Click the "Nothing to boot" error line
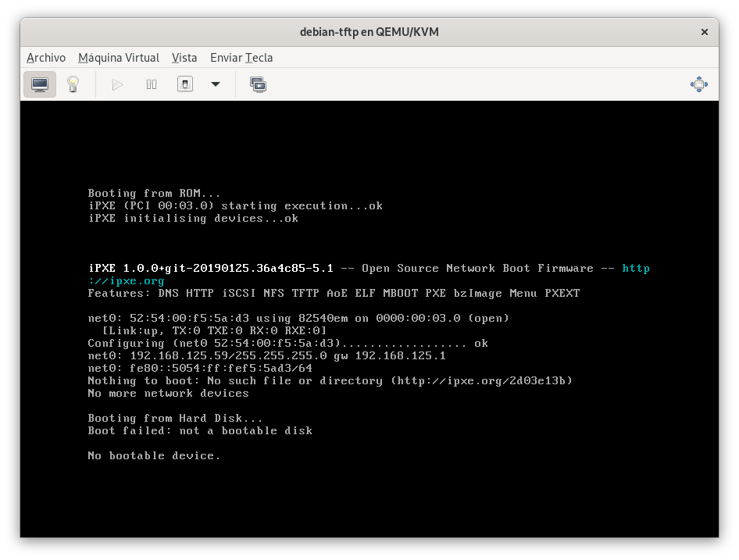The image size is (739, 560). pos(330,380)
